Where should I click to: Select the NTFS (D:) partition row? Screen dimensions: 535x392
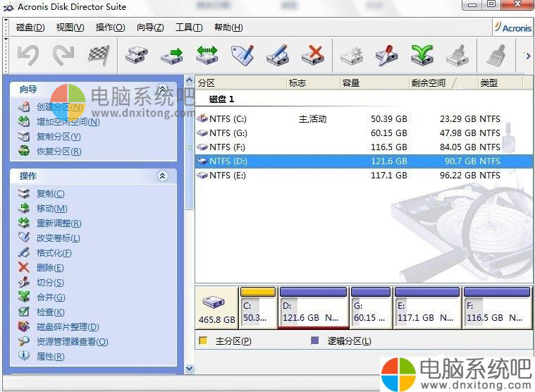coord(364,161)
